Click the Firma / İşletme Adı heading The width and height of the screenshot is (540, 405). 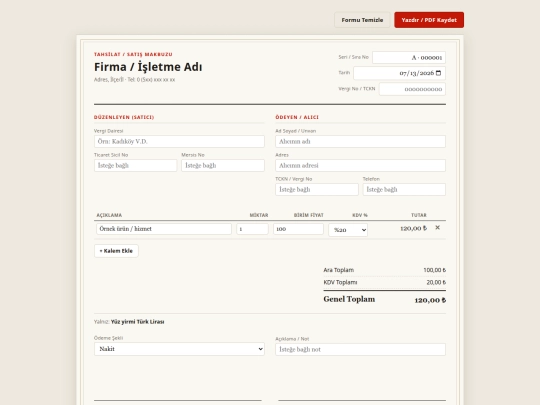click(x=148, y=67)
